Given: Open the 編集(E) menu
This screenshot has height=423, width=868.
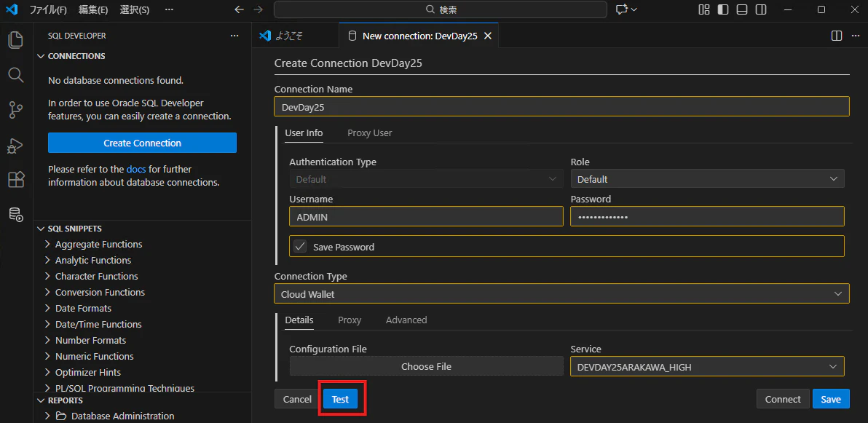Looking at the screenshot, I should (x=93, y=9).
